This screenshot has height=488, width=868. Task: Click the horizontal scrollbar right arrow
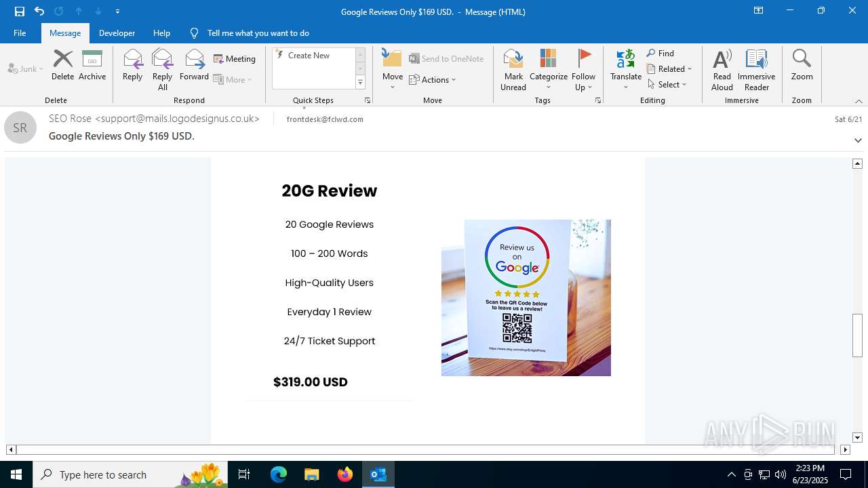[845, 449]
